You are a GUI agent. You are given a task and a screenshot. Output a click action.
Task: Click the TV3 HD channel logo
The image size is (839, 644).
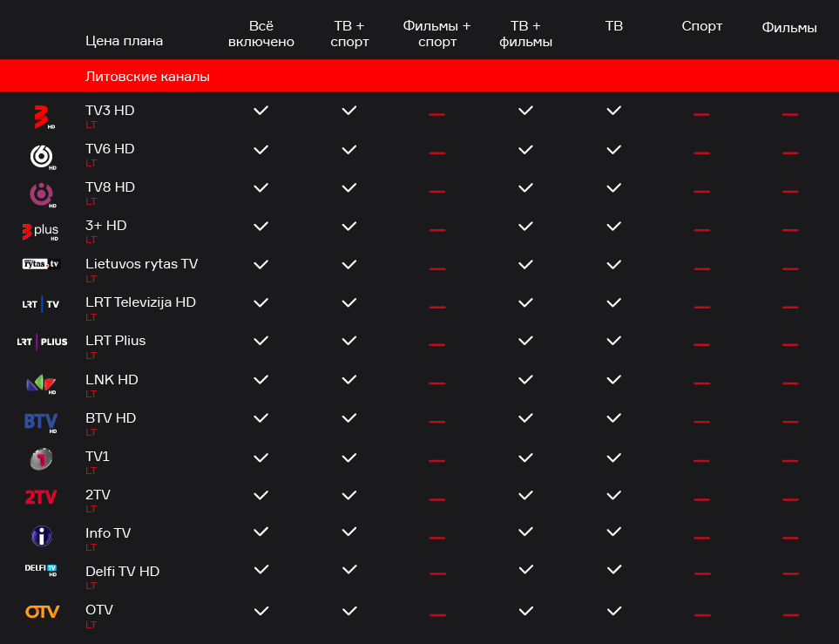43,118
